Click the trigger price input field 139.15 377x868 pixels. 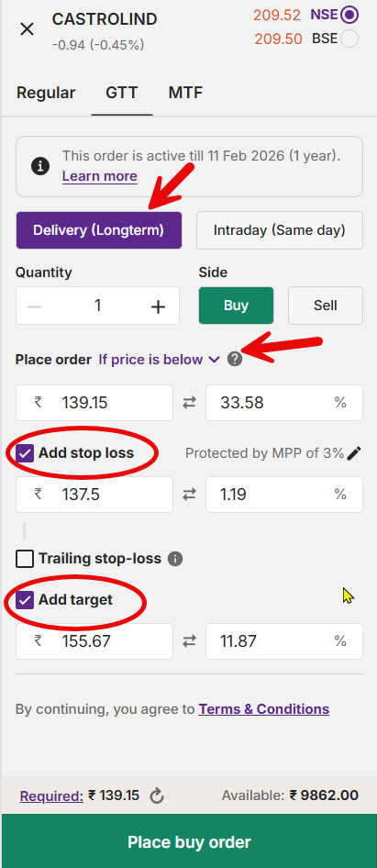[x=94, y=403]
